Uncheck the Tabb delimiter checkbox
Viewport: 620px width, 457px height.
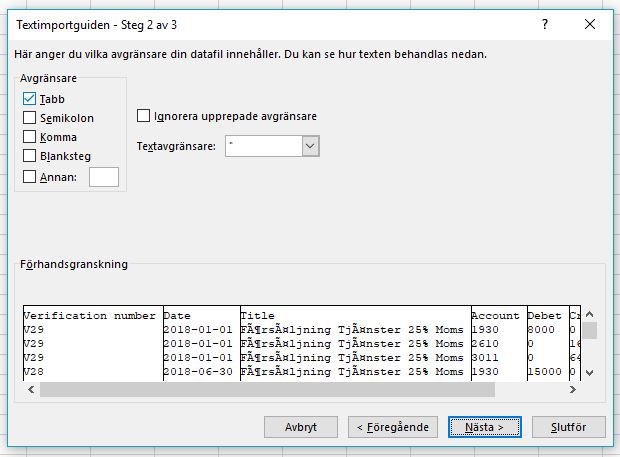pos(30,99)
